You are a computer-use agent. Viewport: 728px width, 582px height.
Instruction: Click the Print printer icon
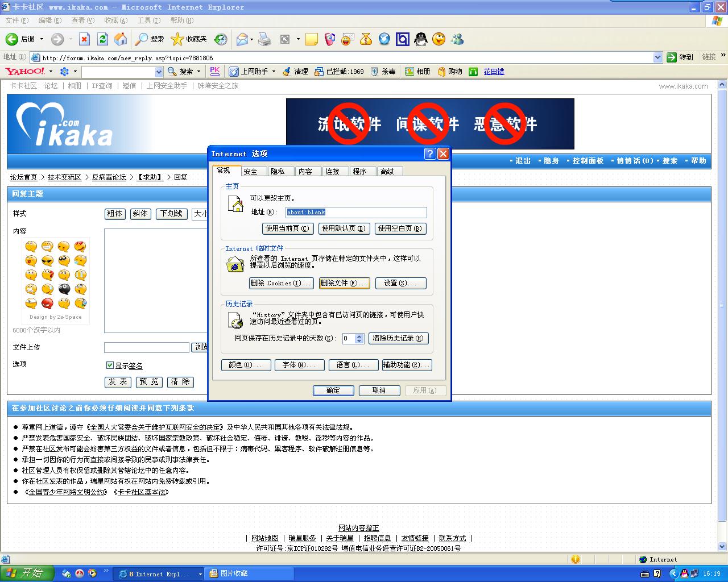[x=264, y=39]
